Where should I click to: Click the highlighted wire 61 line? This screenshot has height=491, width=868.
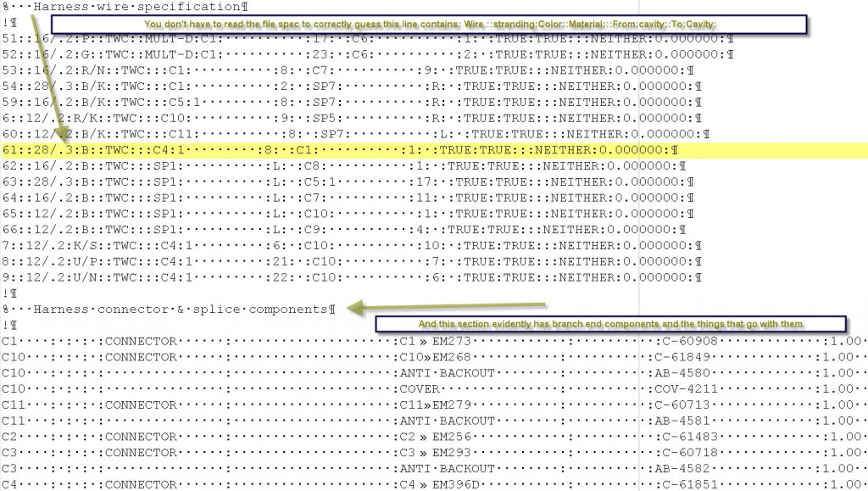coord(339,150)
